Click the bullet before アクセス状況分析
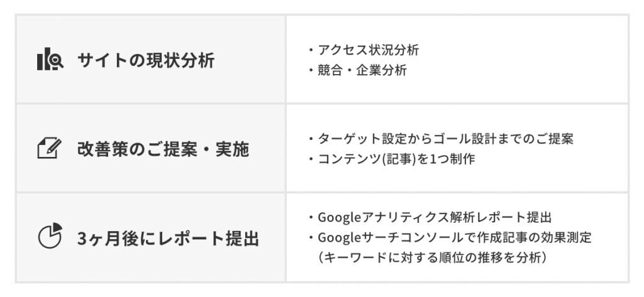644x297 pixels. (311, 50)
